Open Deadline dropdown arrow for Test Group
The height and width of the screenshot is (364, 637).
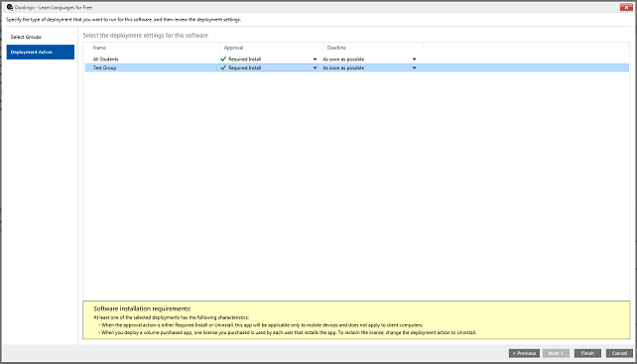tap(415, 67)
